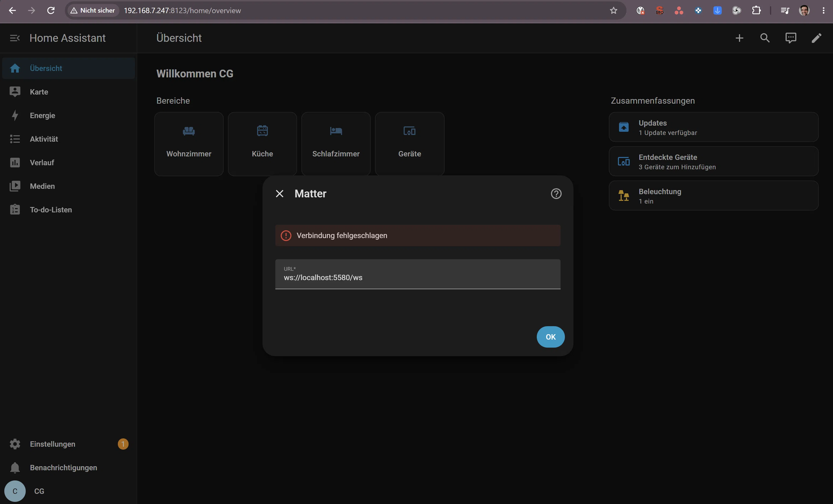Open the Medien browser
This screenshot has width=833, height=504.
pos(69,186)
